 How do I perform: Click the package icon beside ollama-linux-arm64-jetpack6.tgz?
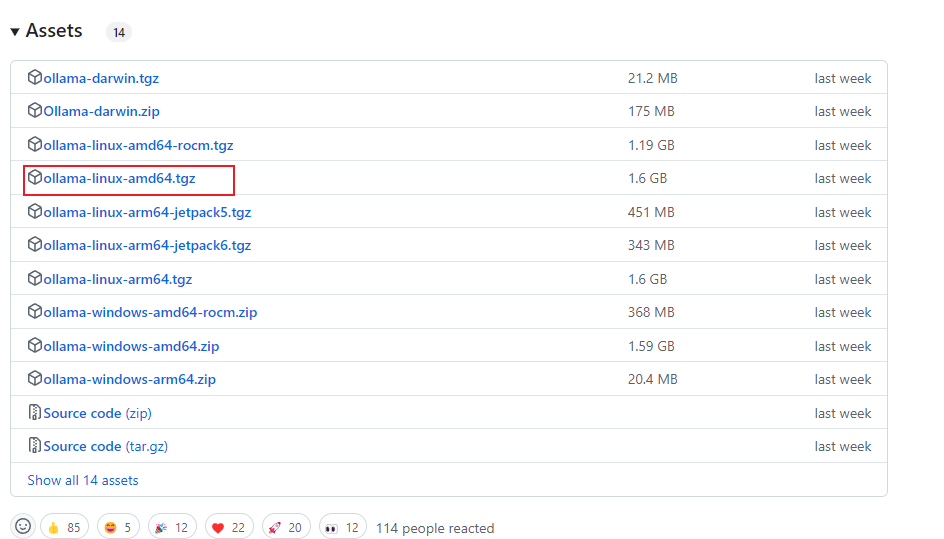pyautogui.click(x=35, y=244)
